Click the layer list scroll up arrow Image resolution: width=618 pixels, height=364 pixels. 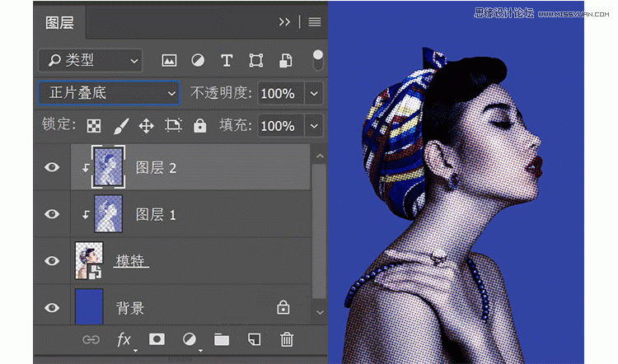(x=320, y=156)
